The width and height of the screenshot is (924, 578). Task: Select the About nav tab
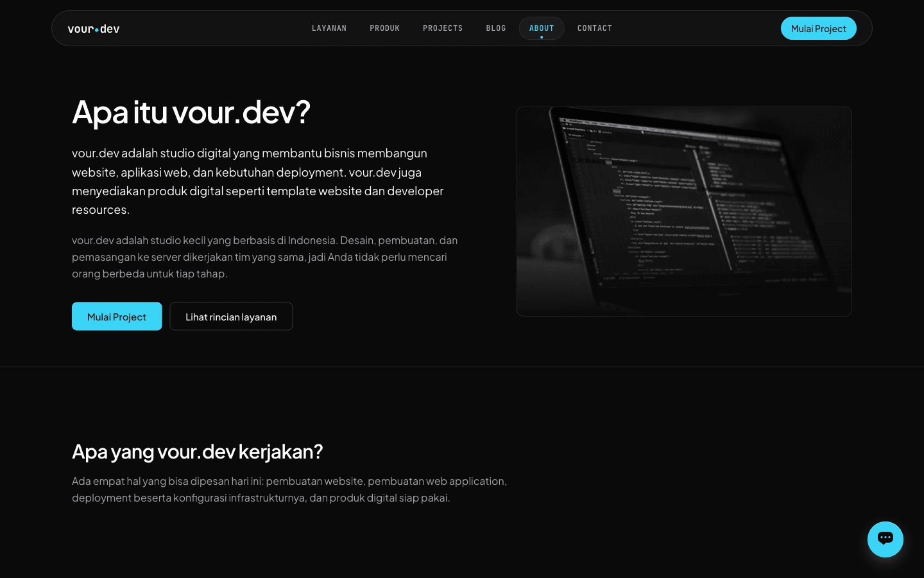tap(542, 28)
